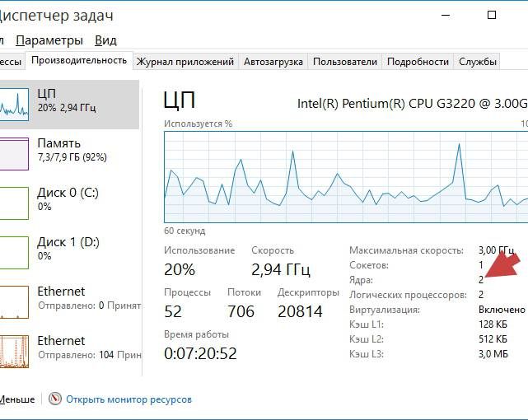Click the resource monitor icon

tap(55, 399)
